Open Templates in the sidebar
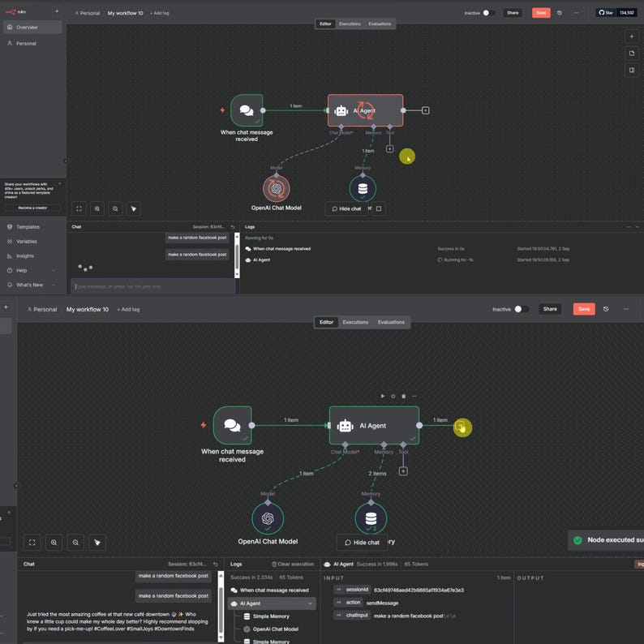 (28, 227)
